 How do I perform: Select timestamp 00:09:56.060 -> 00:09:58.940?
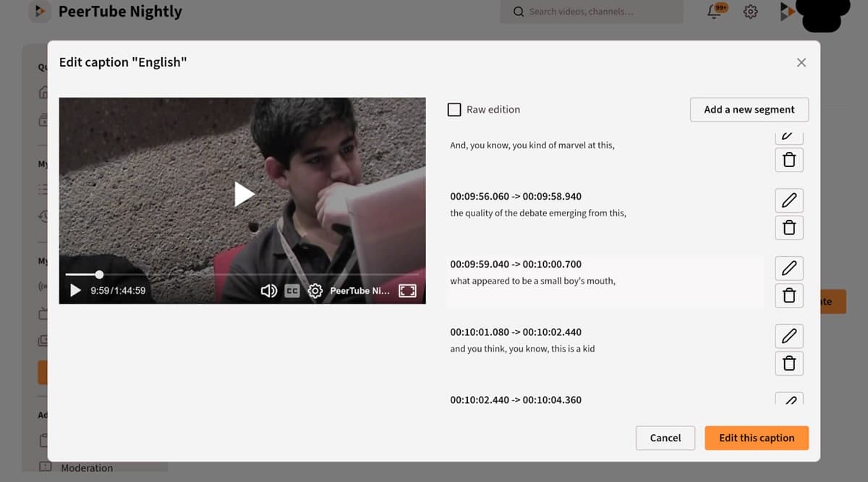[x=516, y=196]
